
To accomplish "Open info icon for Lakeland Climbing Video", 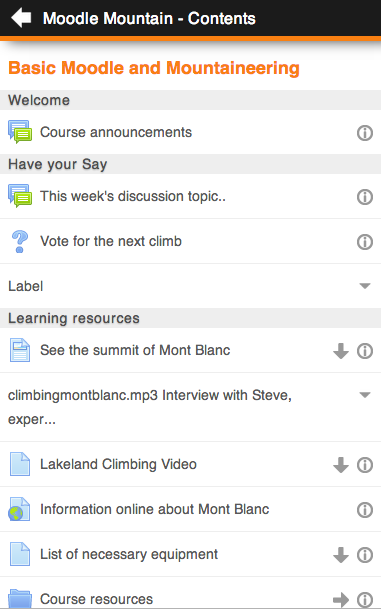I will 365,465.
